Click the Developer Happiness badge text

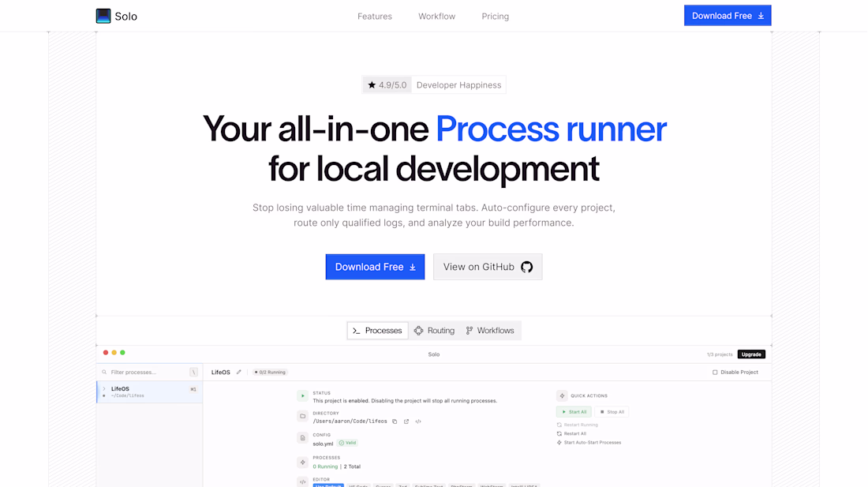(459, 84)
